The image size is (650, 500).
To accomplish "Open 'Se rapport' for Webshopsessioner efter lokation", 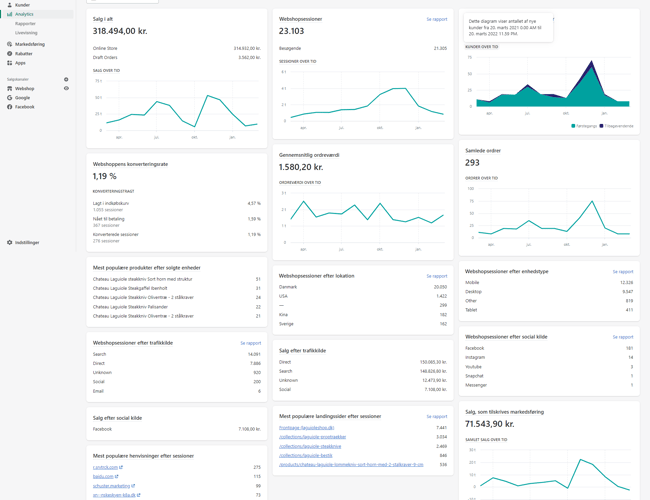I will coord(437,276).
